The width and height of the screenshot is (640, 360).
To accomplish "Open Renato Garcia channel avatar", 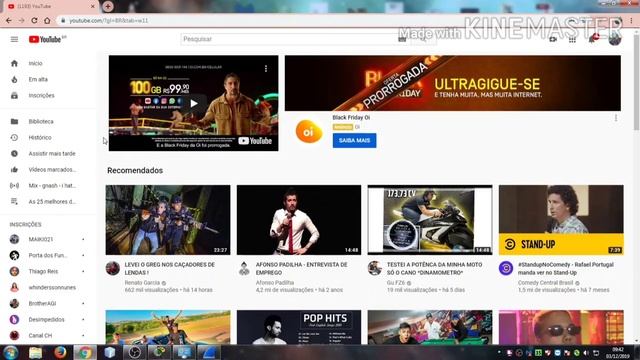I will click(x=113, y=269).
